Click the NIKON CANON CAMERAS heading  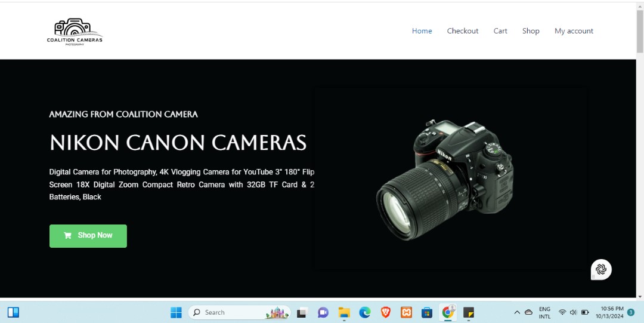178,142
